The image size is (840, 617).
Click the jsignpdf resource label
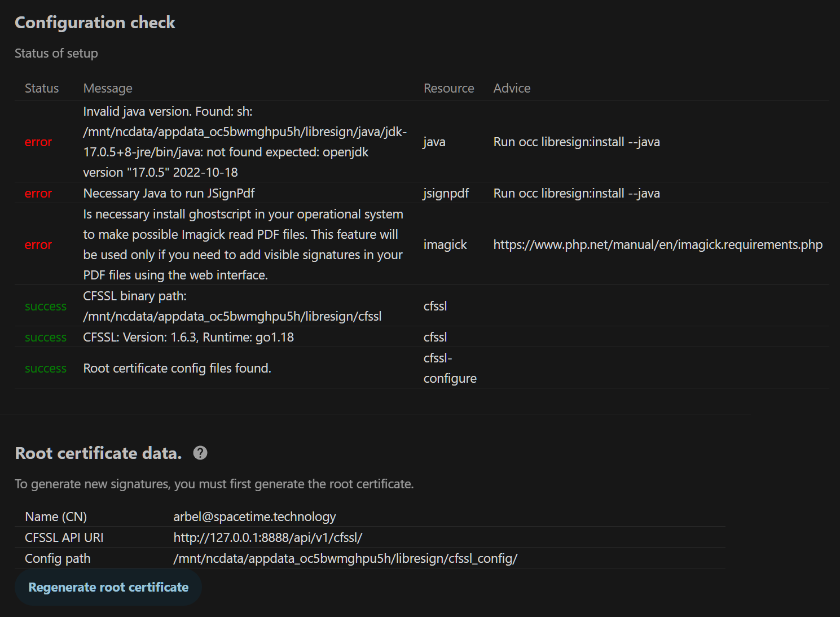point(446,193)
